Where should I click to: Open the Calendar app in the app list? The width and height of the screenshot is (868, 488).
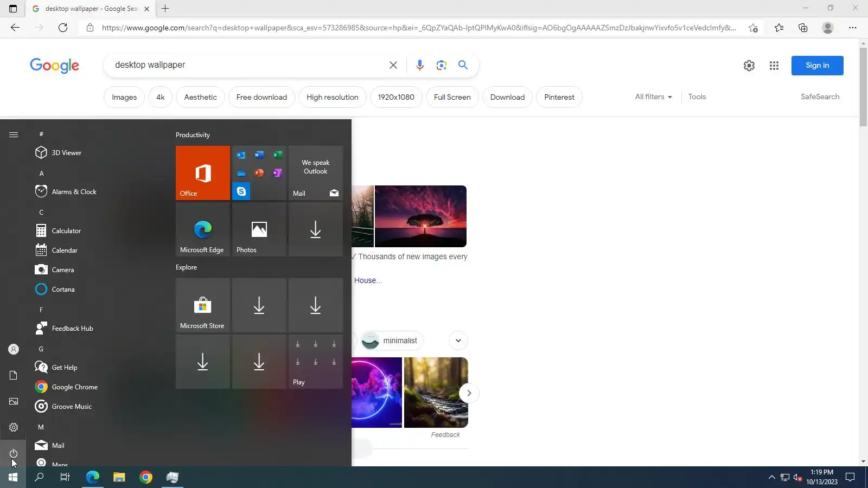tap(98, 251)
